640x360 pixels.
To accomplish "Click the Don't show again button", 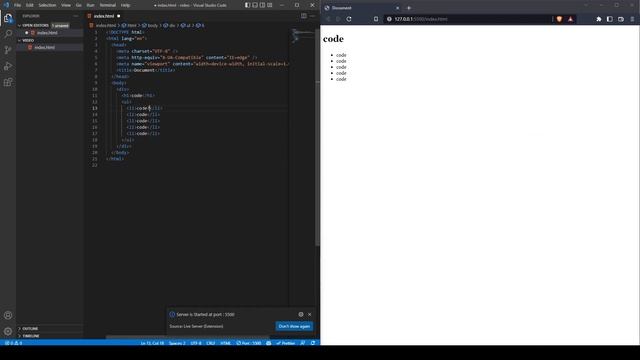I will tap(294, 326).
